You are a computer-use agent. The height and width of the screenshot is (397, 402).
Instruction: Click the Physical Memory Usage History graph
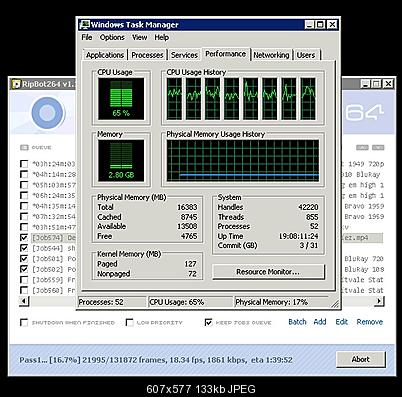point(243,161)
